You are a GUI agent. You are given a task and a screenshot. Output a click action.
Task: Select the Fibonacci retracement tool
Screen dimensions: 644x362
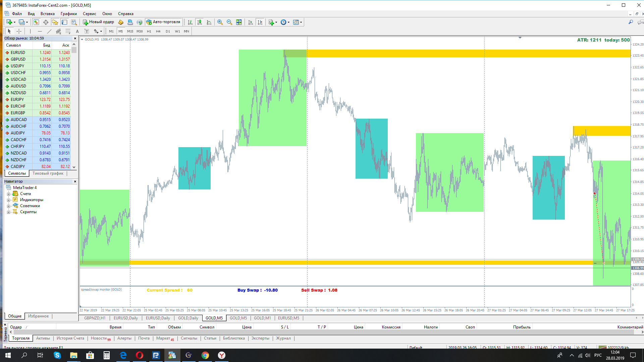[x=68, y=31]
